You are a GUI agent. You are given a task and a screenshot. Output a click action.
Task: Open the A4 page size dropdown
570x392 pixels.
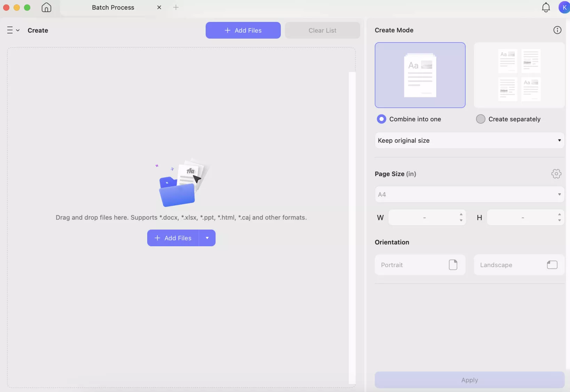[x=468, y=194]
